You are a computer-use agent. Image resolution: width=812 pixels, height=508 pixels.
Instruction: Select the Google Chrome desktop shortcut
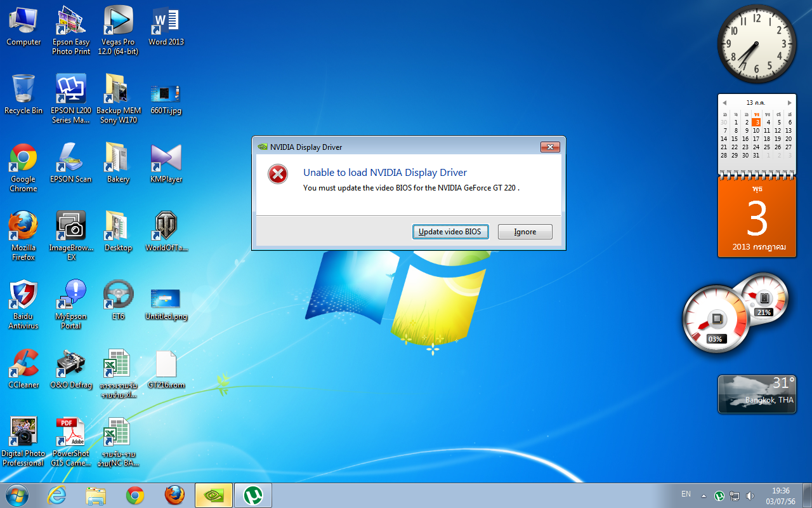click(23, 168)
